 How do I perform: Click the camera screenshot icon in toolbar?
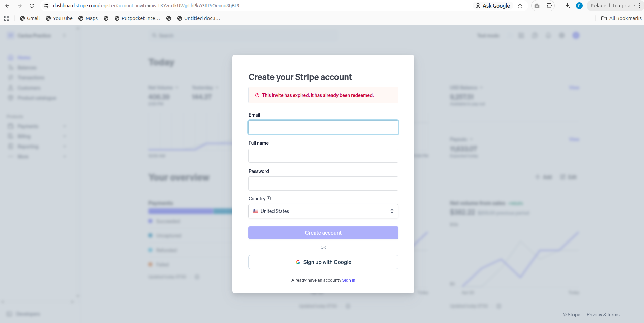tap(537, 6)
